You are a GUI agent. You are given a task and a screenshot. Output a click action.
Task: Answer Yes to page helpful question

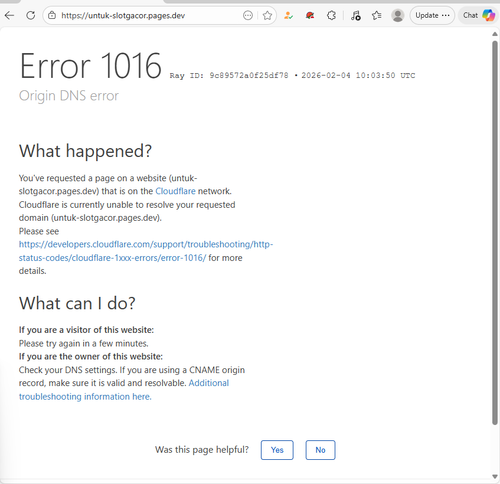(277, 450)
